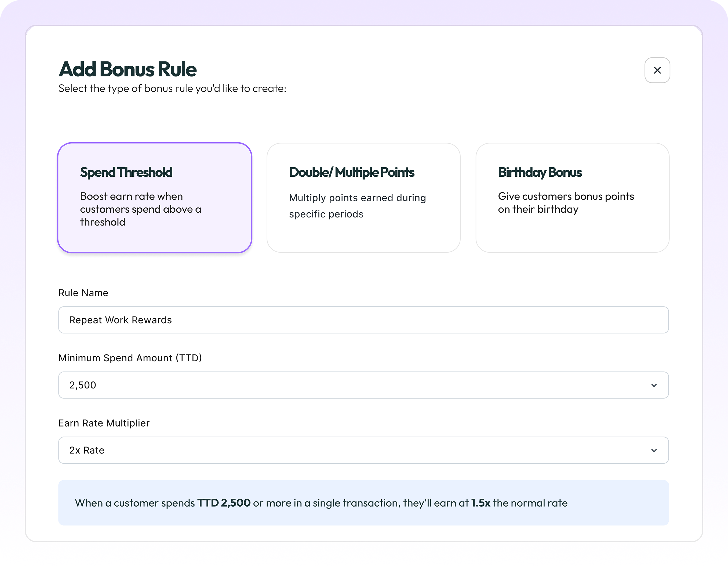This screenshot has width=728, height=567.
Task: Click the Add Bonus Rule heading
Action: 127,69
